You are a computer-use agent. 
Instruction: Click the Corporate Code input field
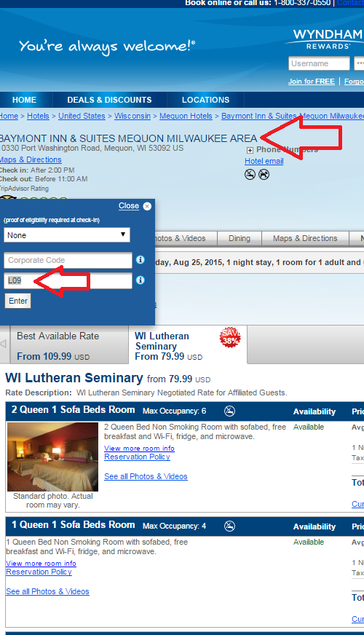(x=68, y=260)
